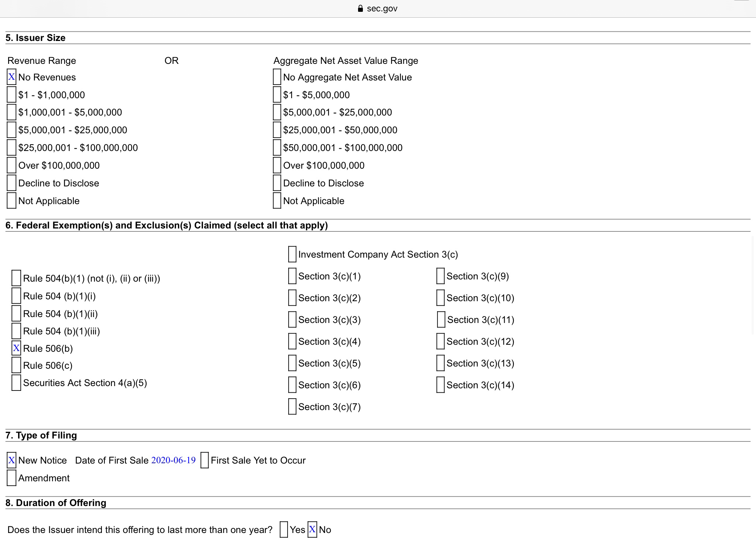Check the Amendment filing type box
The height and width of the screenshot is (547, 756).
click(x=11, y=478)
